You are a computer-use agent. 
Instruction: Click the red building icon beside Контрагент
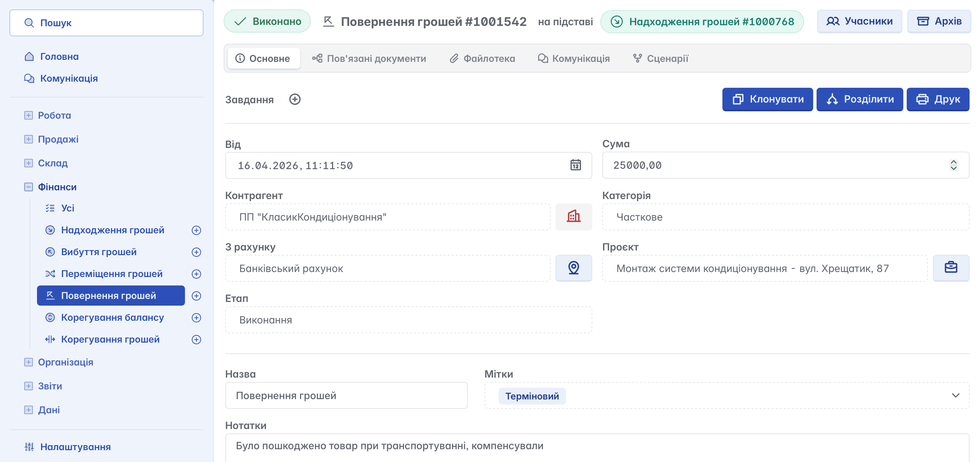coord(573,217)
